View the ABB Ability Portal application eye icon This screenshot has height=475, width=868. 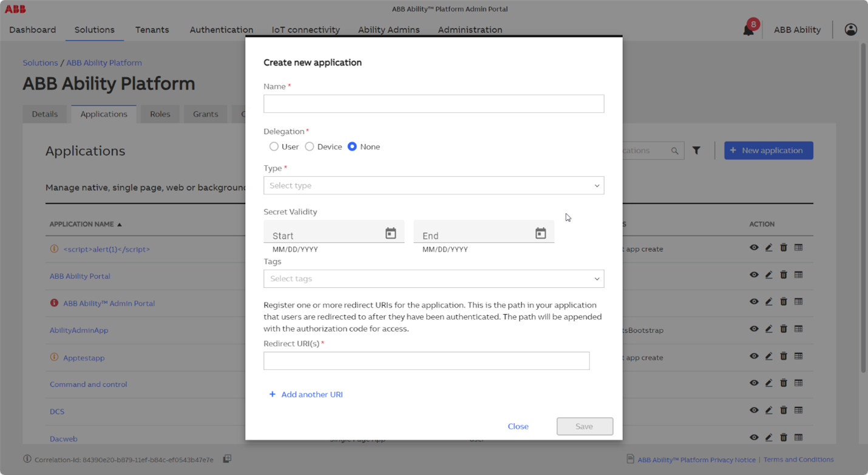click(x=754, y=275)
